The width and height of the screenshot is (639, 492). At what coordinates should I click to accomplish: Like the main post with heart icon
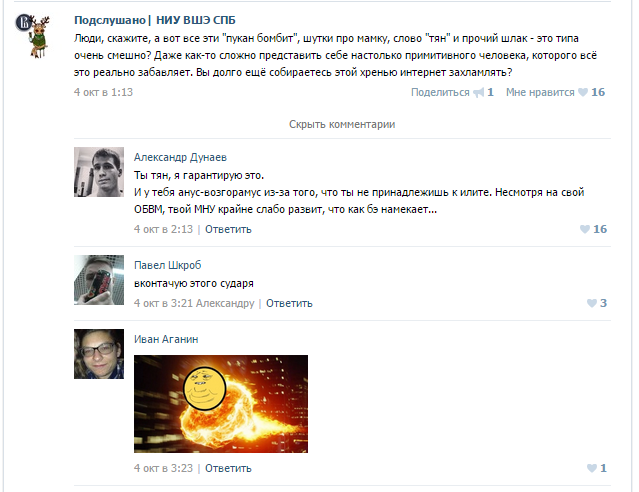tap(583, 93)
